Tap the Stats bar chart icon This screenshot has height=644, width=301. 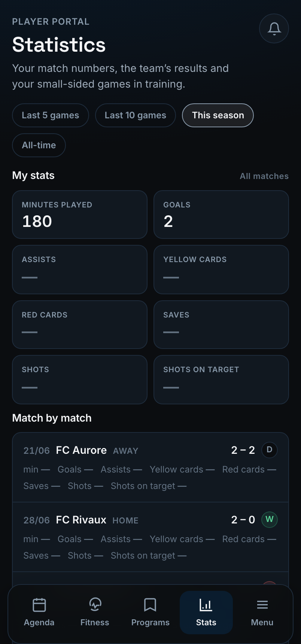206,605
